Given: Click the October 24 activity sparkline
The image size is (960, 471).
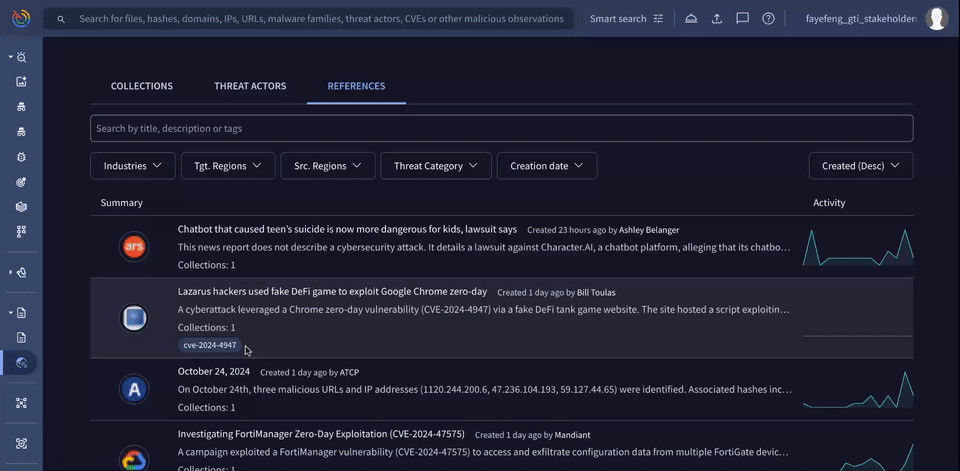Looking at the screenshot, I should pyautogui.click(x=858, y=390).
